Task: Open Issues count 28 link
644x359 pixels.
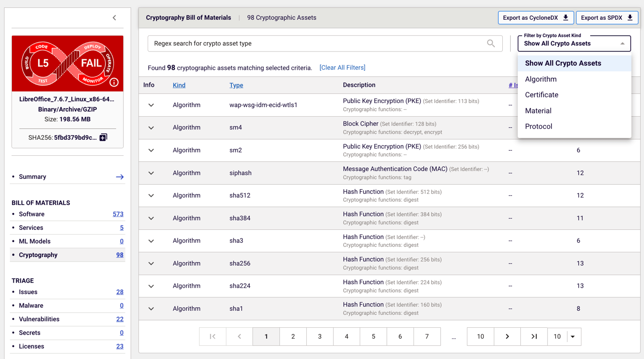Action: (x=120, y=292)
